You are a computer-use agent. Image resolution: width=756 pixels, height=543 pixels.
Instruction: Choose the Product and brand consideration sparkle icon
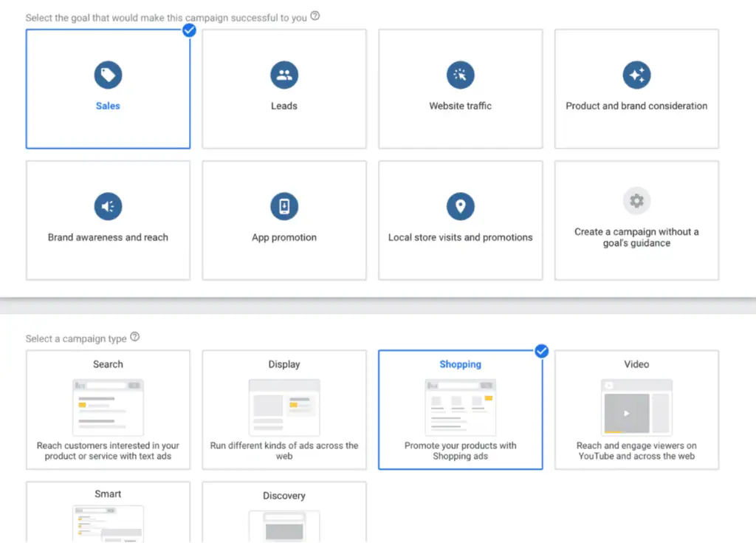tap(636, 75)
